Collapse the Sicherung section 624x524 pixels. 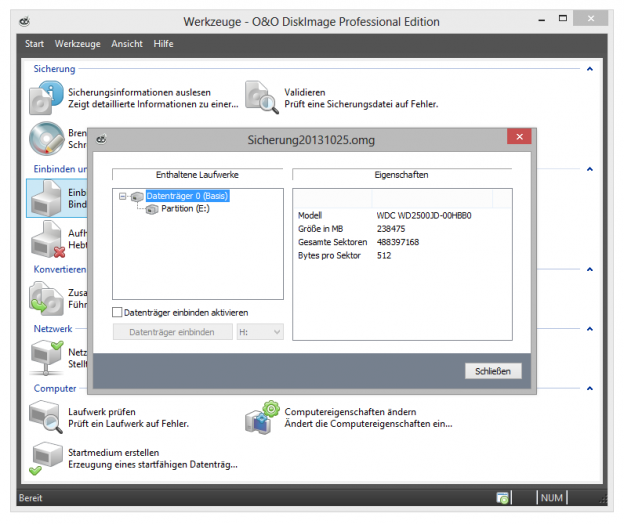coord(589,69)
